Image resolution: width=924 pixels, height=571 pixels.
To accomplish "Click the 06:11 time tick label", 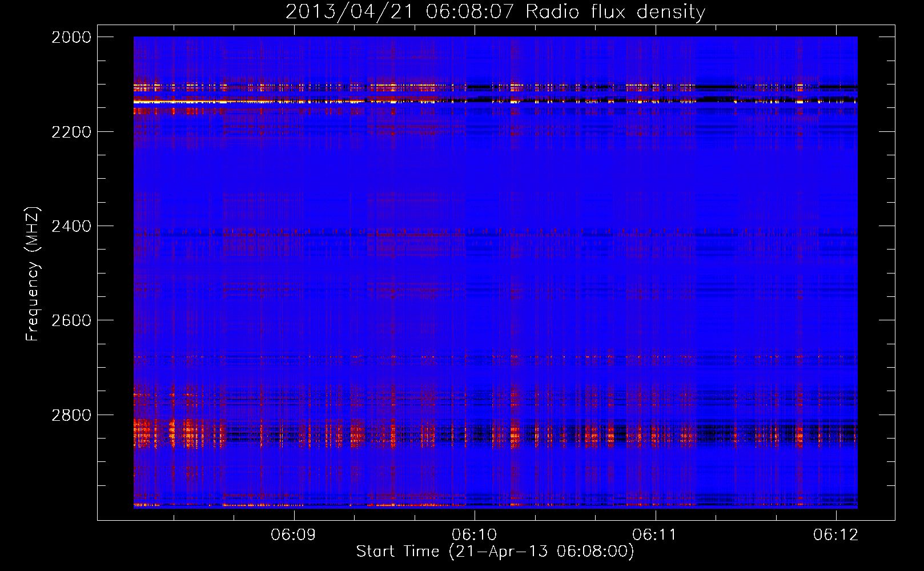I will click(x=655, y=534).
